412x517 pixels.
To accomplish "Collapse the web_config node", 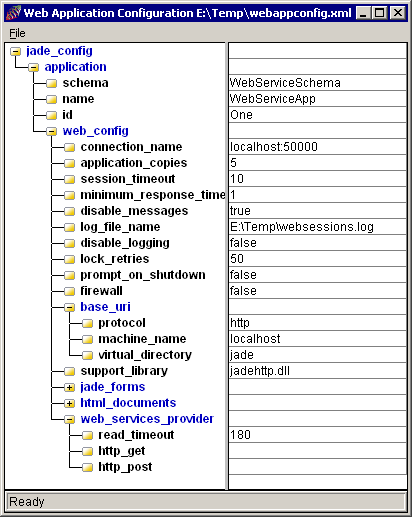I will 51,131.
